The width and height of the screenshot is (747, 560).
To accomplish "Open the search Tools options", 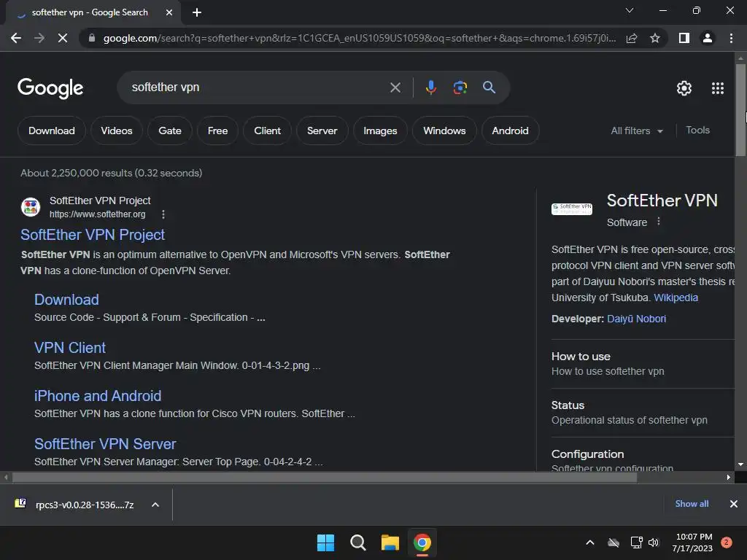I will click(697, 130).
